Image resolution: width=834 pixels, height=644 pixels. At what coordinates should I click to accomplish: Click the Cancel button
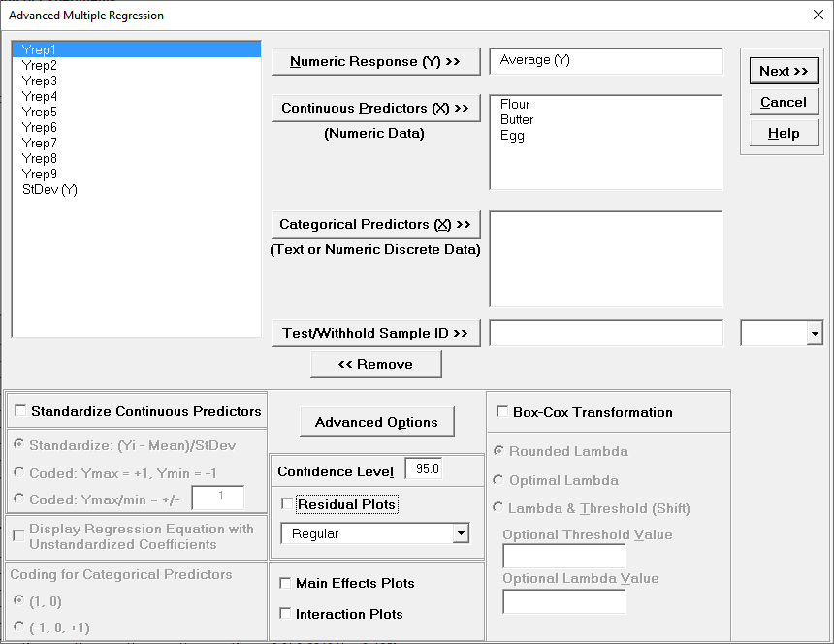coord(783,101)
